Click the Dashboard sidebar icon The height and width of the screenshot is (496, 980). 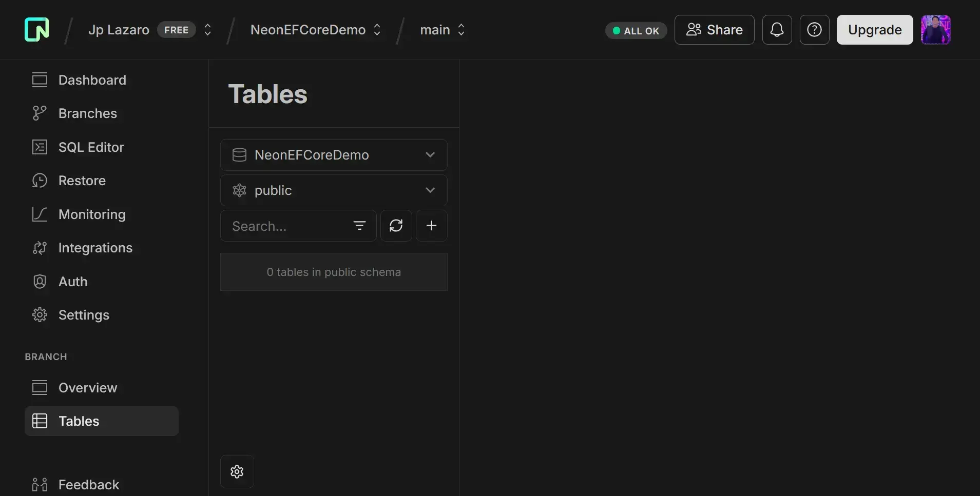[40, 80]
